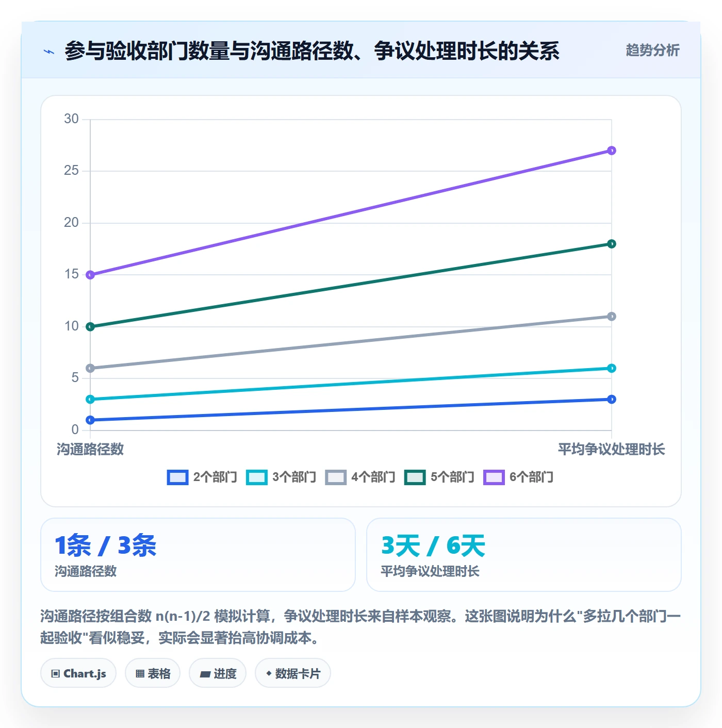This screenshot has width=722, height=728.
Task: Click the 趋势分析 label in the header
Action: (652, 50)
